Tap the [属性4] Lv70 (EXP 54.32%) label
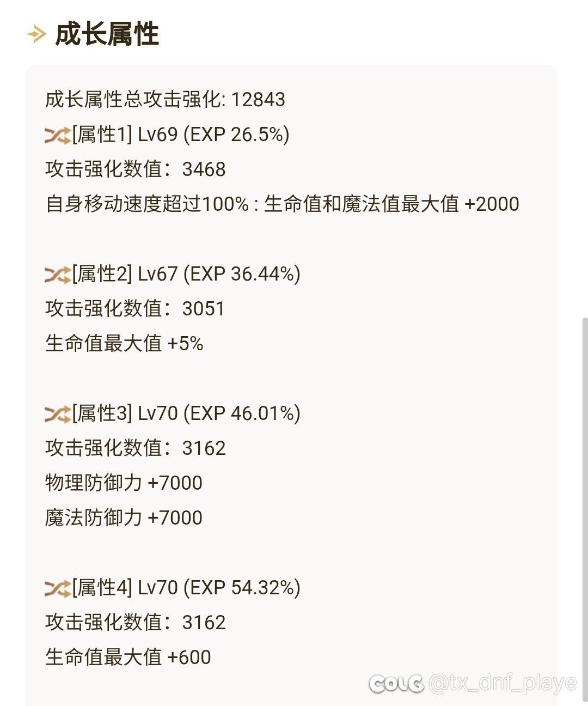Screen dimensions: 588x706 point(186,588)
